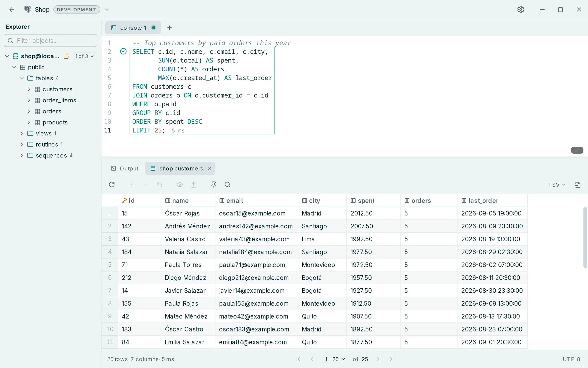Sort by the id column header

[139, 201]
